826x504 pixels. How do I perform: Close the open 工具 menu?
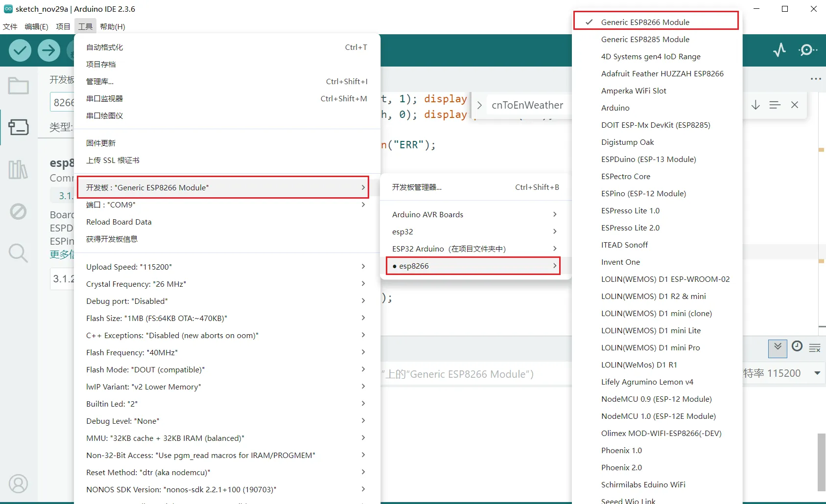pos(86,26)
